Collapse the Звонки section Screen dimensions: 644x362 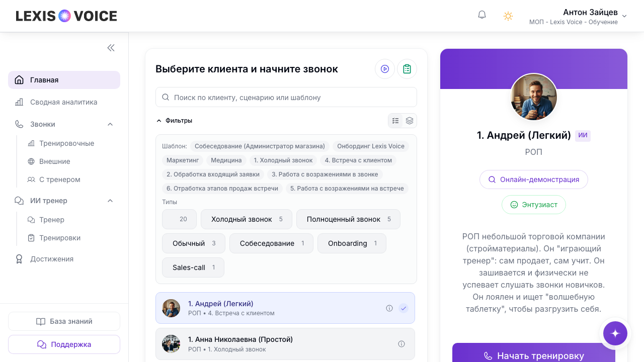pyautogui.click(x=110, y=124)
